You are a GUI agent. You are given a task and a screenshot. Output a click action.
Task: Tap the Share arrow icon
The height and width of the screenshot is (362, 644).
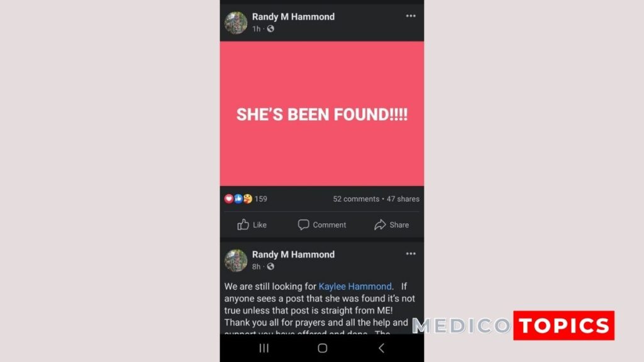pyautogui.click(x=380, y=224)
